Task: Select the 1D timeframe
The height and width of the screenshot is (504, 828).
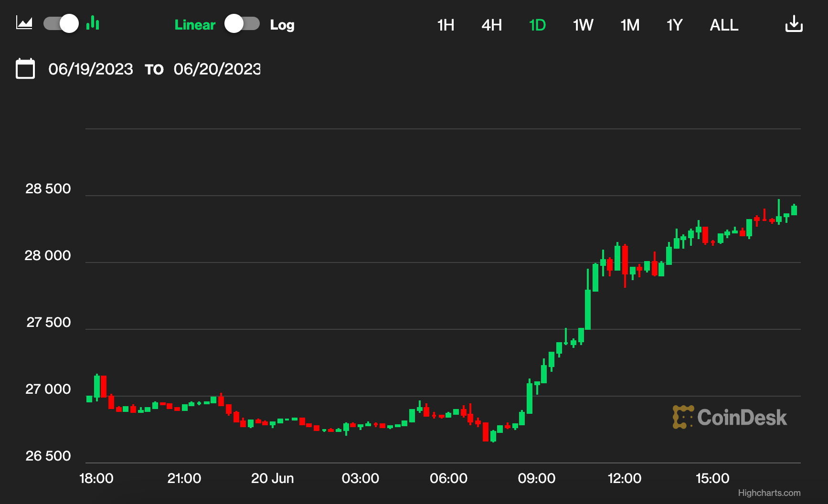Action: point(537,25)
